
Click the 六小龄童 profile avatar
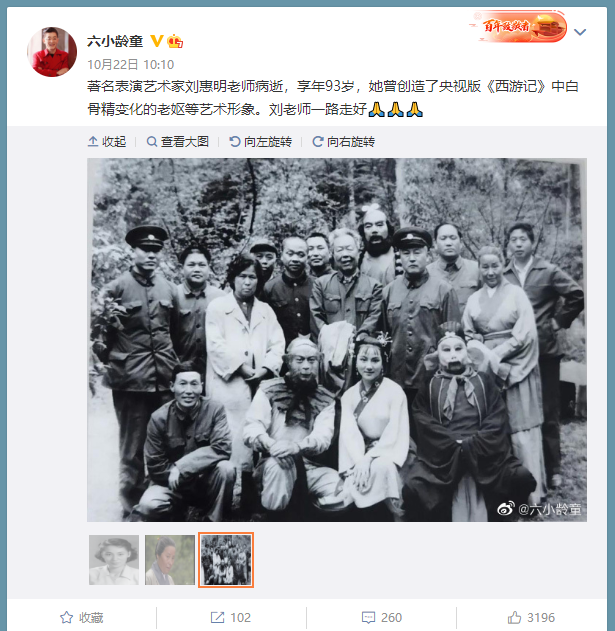[52, 52]
